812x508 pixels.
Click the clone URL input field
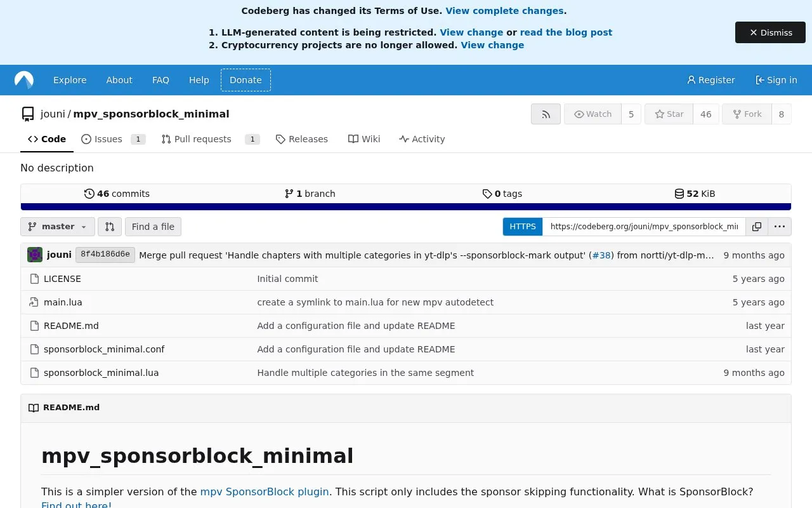[x=644, y=227]
